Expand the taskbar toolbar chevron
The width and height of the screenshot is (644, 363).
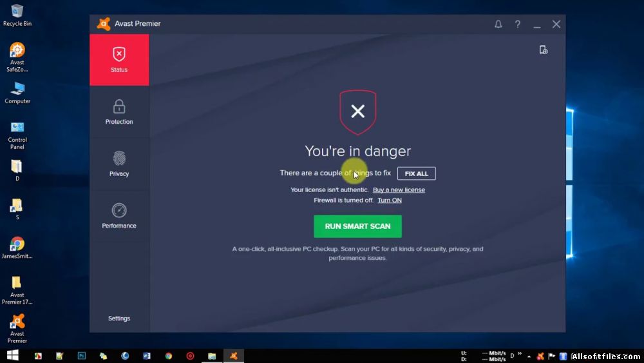click(520, 353)
